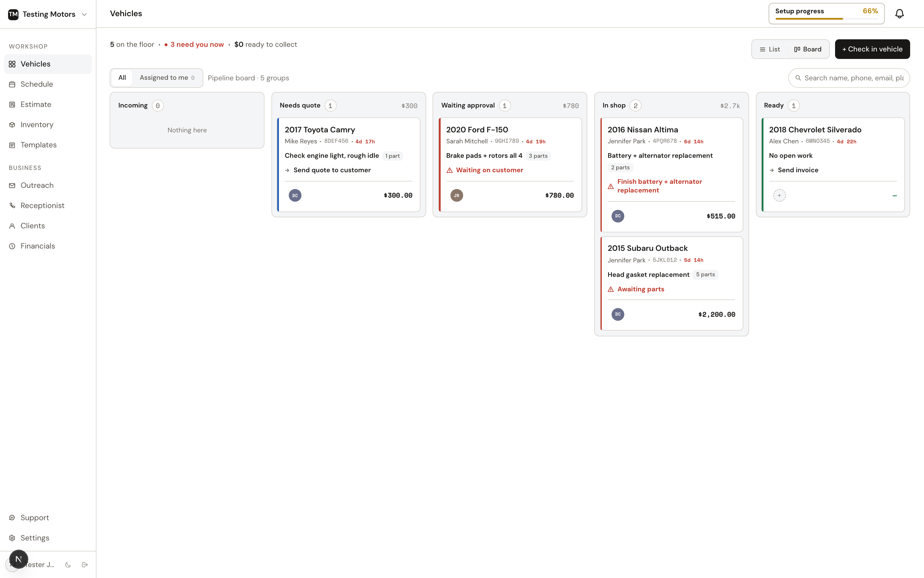924x578 pixels.
Task: Click JR avatar on Ford F-150 card
Action: tap(456, 195)
